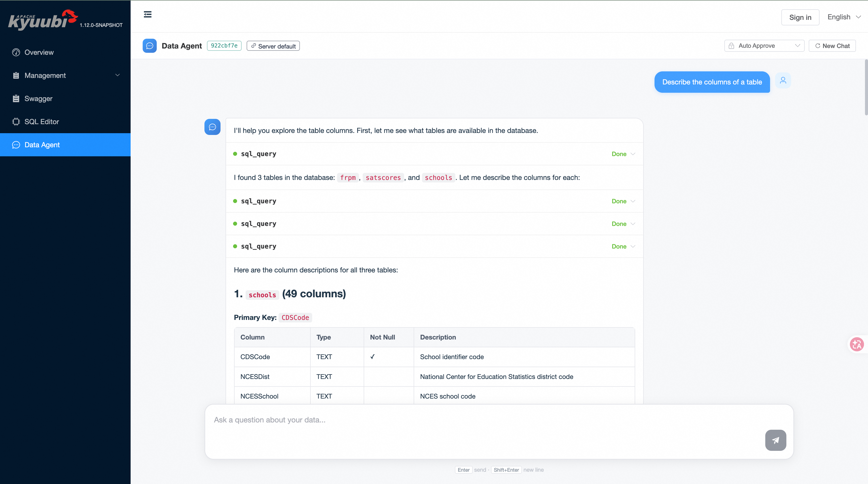The height and width of the screenshot is (484, 868).
Task: Click the Sign in button
Action: [800, 17]
